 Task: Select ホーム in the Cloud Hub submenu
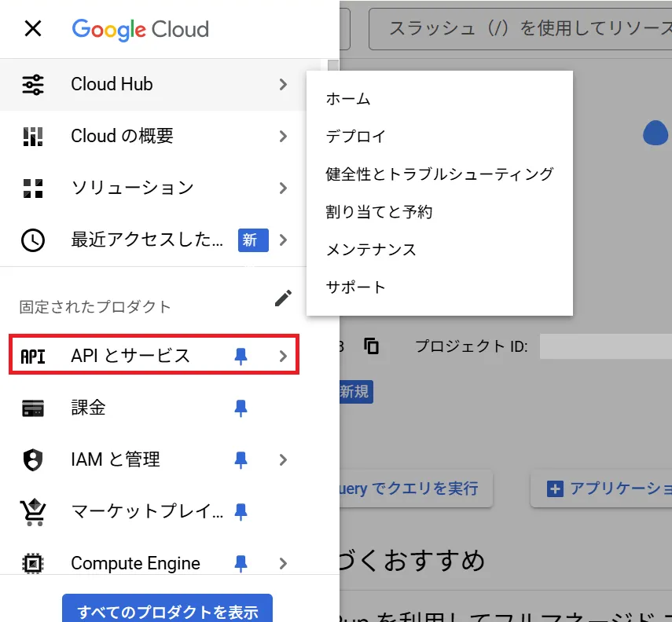point(439,99)
